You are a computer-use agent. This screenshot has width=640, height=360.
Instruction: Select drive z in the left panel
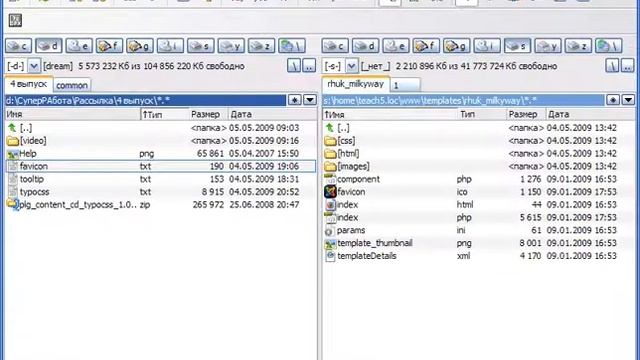(261, 46)
